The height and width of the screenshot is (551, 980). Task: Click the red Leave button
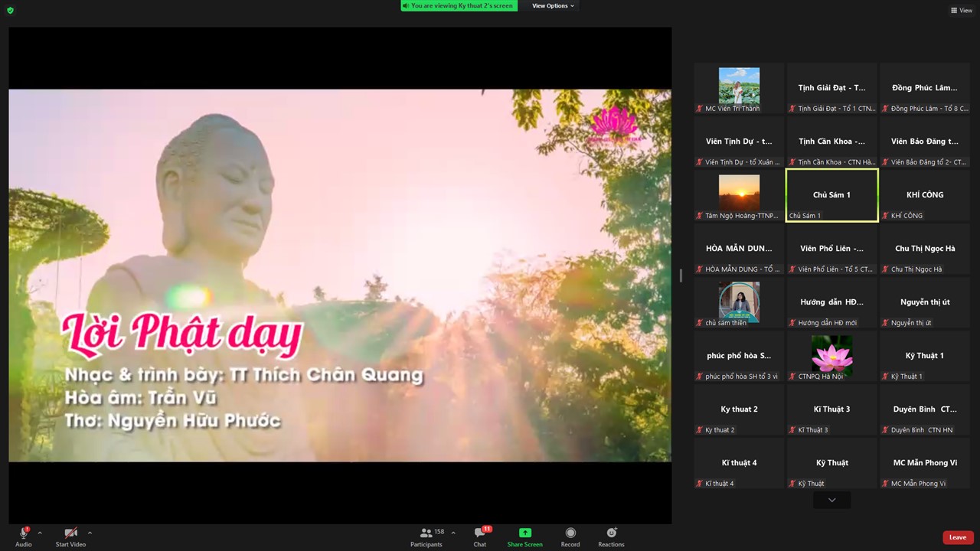pyautogui.click(x=958, y=537)
